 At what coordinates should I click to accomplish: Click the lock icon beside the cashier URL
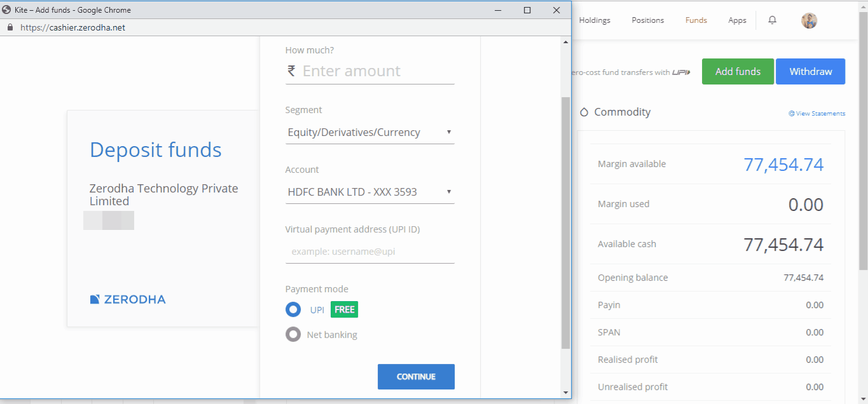(x=10, y=27)
